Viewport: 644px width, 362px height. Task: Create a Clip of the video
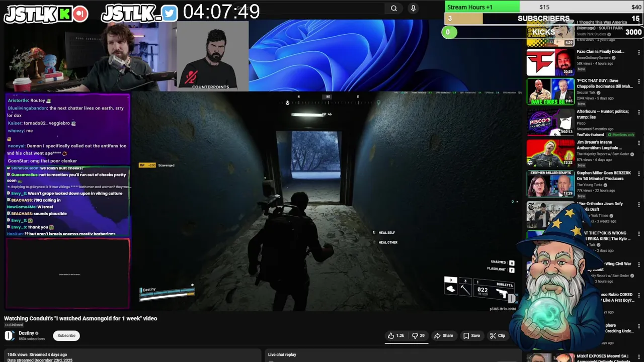point(498,335)
